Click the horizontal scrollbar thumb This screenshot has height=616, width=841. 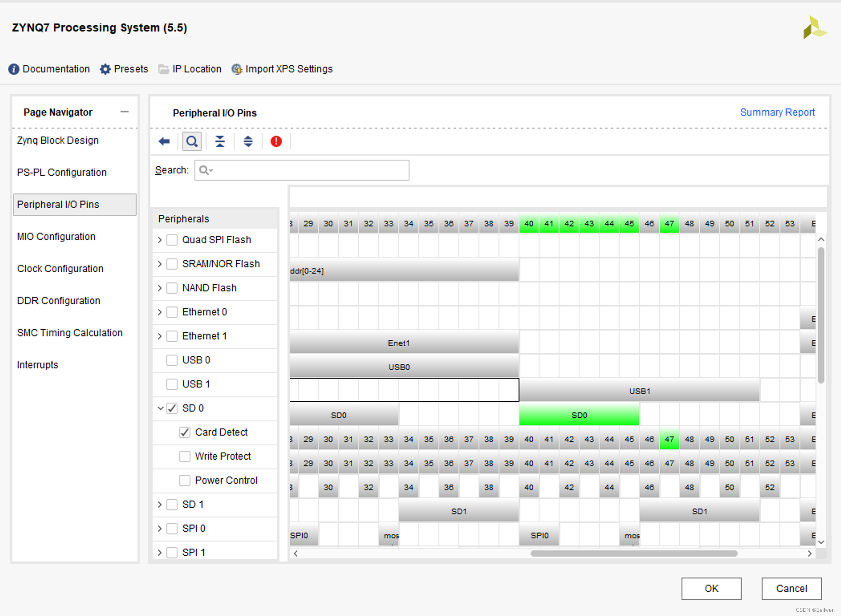coord(634,553)
